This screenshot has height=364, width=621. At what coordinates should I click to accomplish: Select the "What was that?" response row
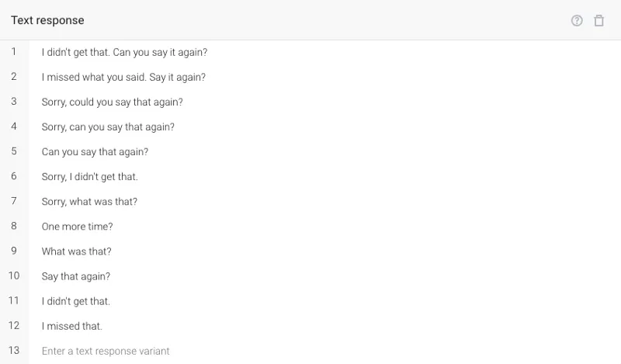point(76,251)
